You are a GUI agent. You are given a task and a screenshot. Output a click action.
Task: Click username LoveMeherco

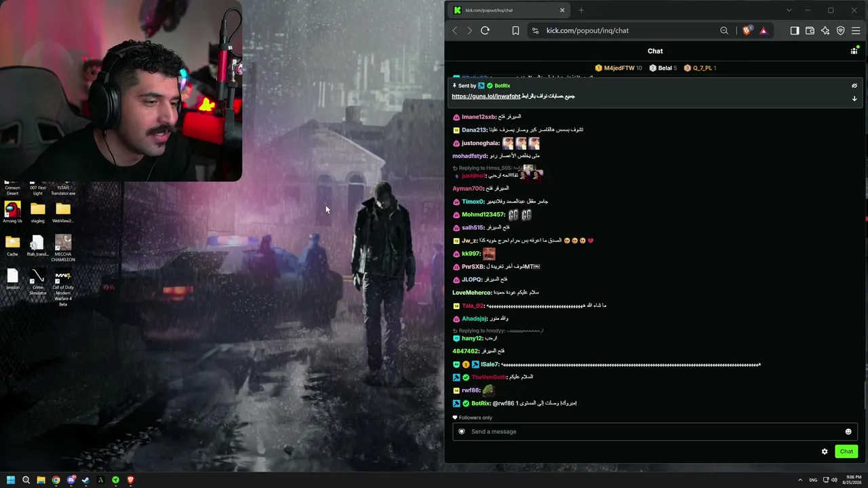coord(472,293)
